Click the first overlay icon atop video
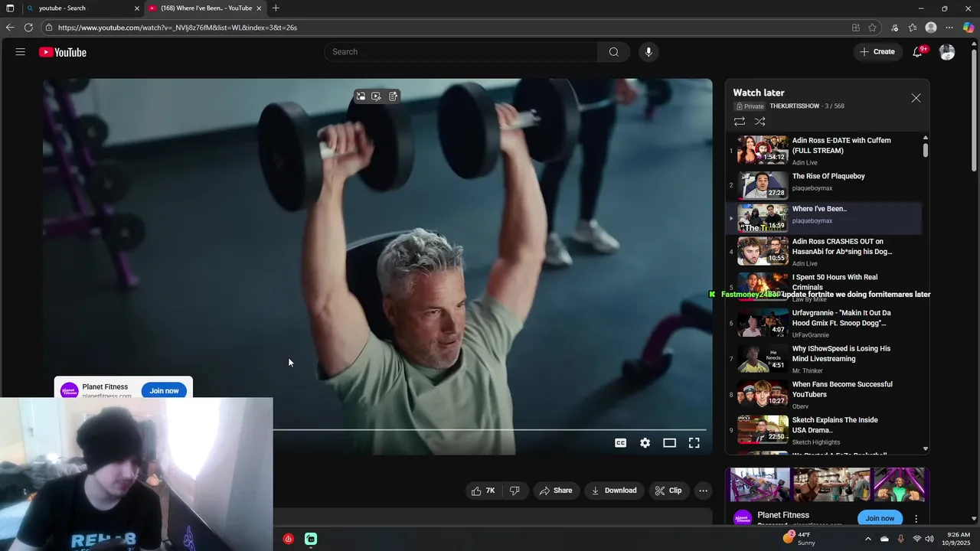 361,96
